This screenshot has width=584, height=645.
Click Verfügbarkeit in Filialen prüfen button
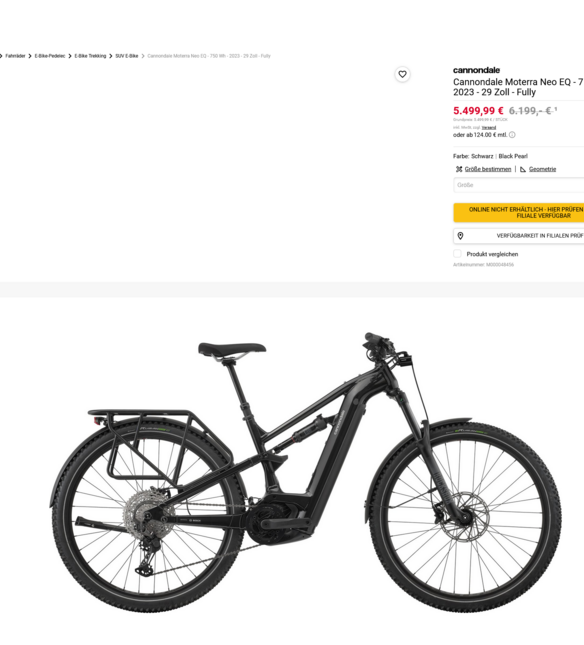click(x=519, y=236)
